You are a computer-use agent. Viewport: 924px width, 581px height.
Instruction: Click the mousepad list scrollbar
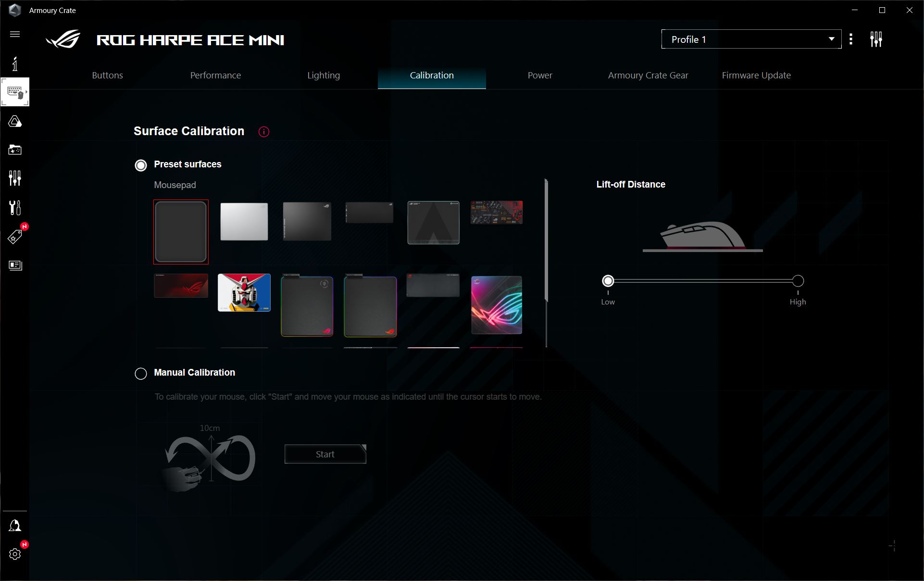tap(546, 240)
